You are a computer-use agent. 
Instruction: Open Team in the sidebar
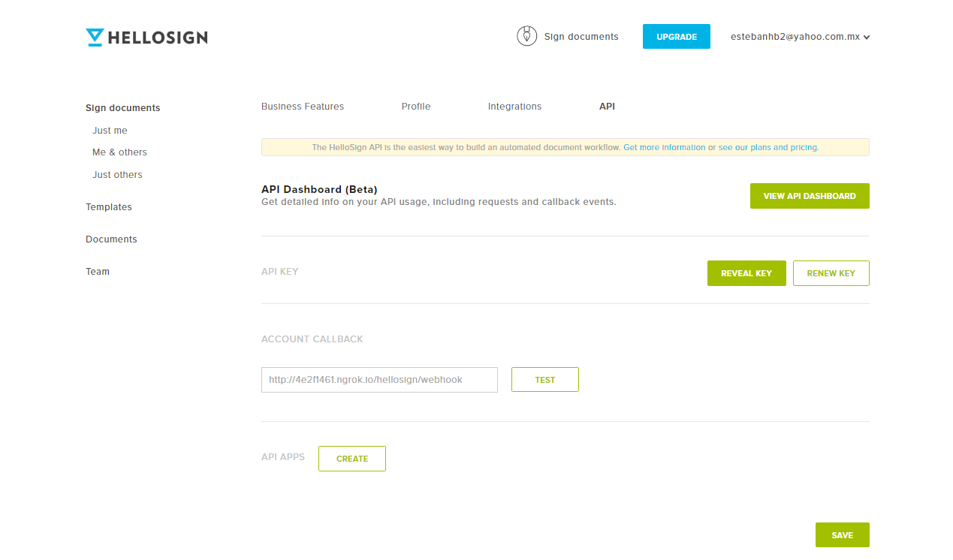coord(98,272)
